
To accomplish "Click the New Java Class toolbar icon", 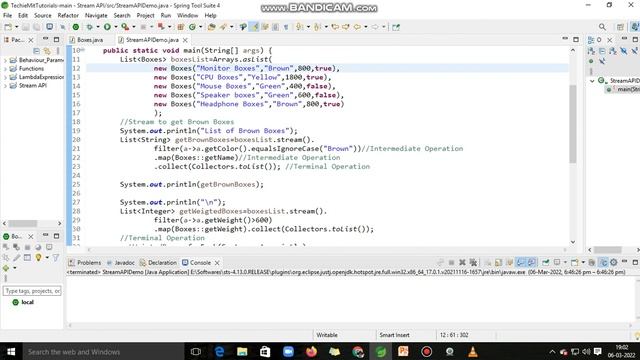I will 192,27.
